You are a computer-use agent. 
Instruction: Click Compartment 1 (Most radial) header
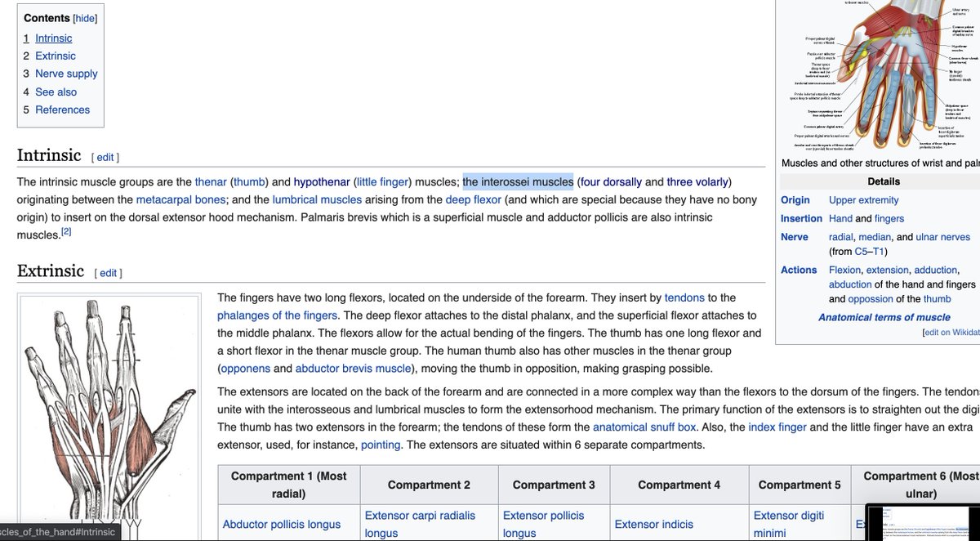289,485
